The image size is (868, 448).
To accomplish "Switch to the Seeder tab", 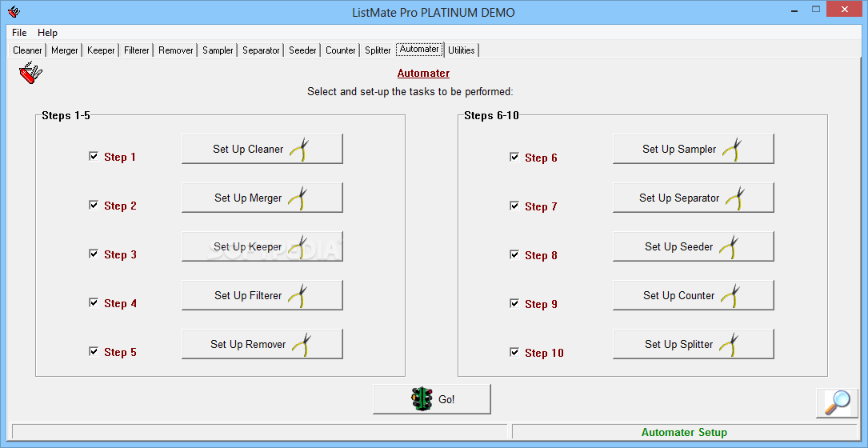I will [x=303, y=50].
